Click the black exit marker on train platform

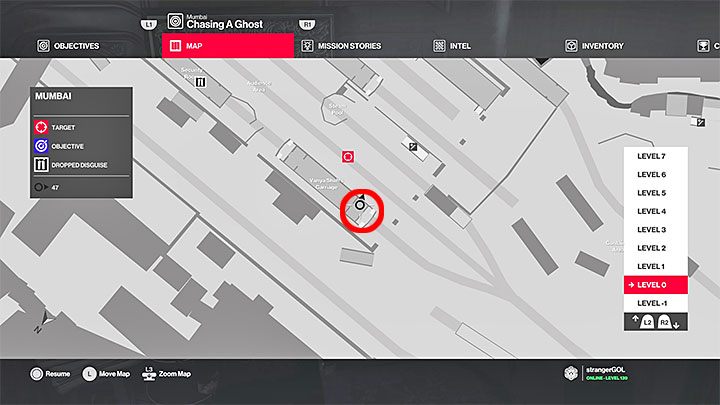tap(413, 147)
